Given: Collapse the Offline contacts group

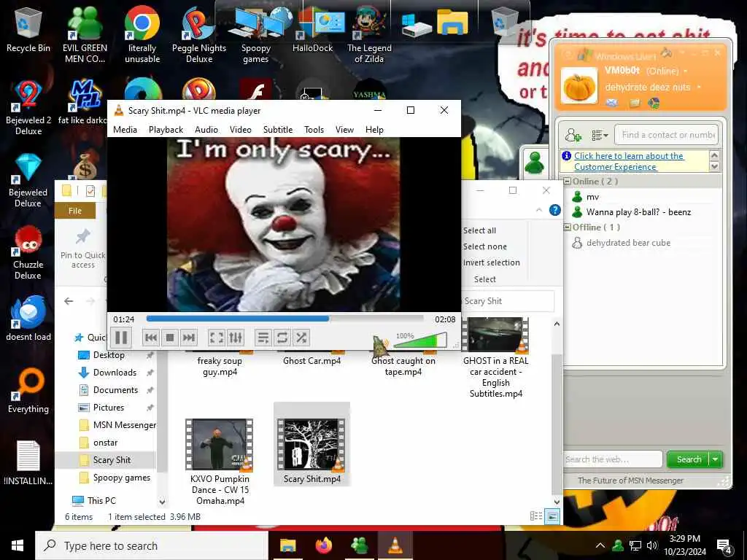Looking at the screenshot, I should click(x=567, y=227).
